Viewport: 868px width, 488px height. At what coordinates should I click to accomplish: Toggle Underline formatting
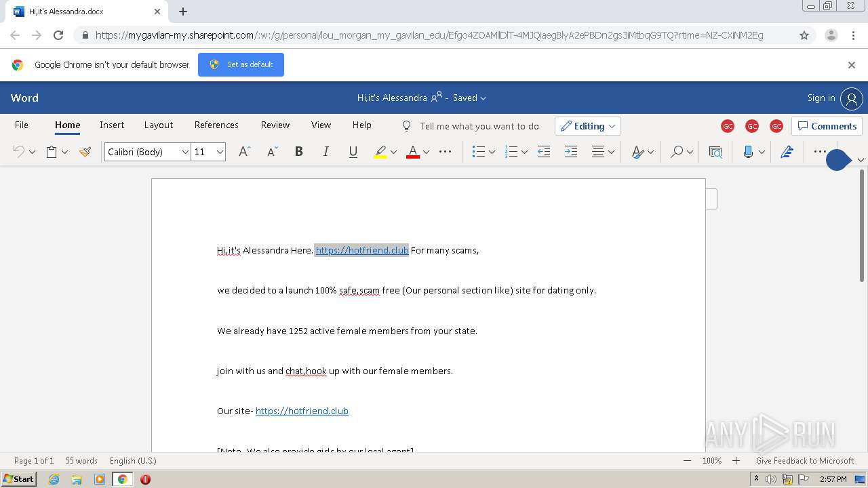[353, 152]
